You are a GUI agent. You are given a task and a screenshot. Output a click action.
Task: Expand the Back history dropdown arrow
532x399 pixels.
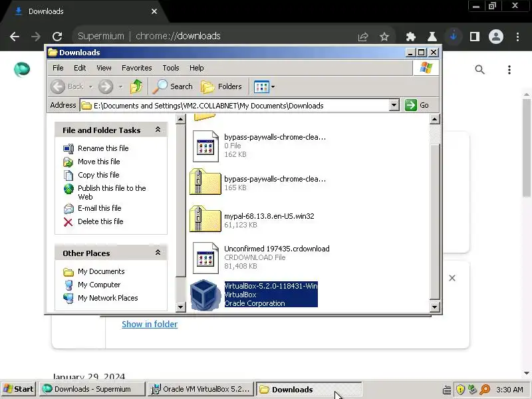[x=90, y=87]
